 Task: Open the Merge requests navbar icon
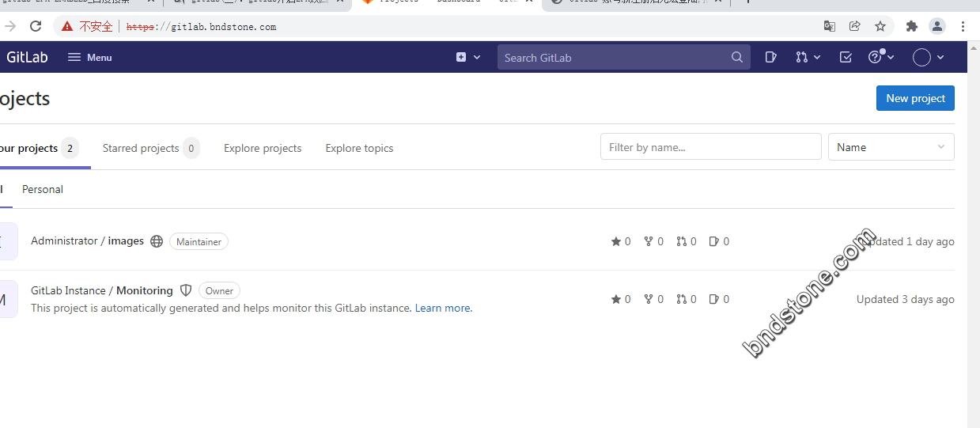802,57
